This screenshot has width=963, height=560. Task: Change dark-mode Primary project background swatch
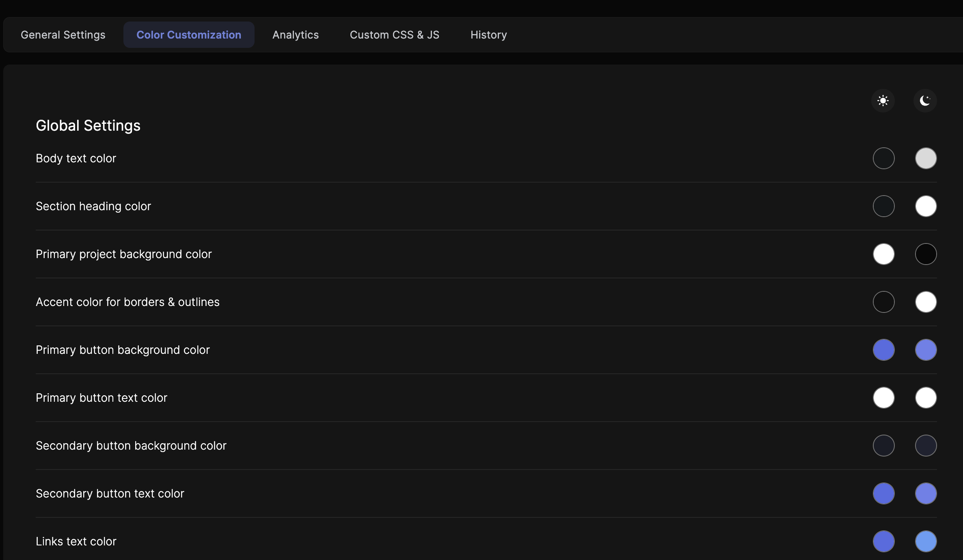(926, 254)
